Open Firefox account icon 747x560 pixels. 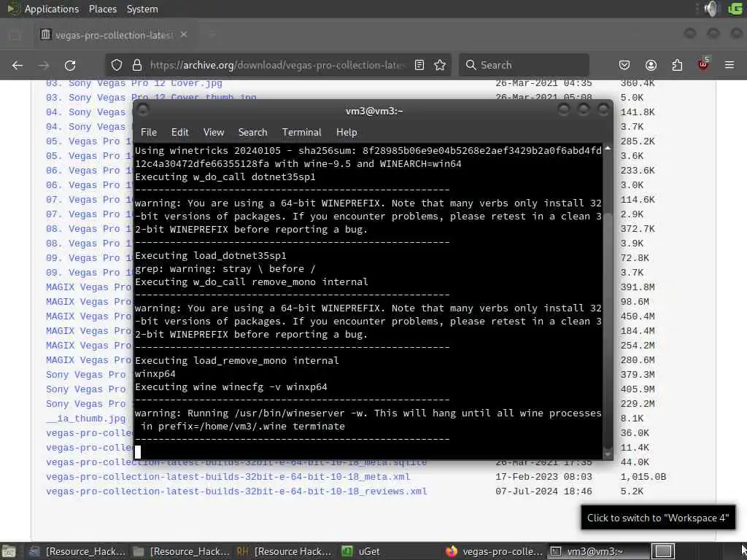click(651, 65)
